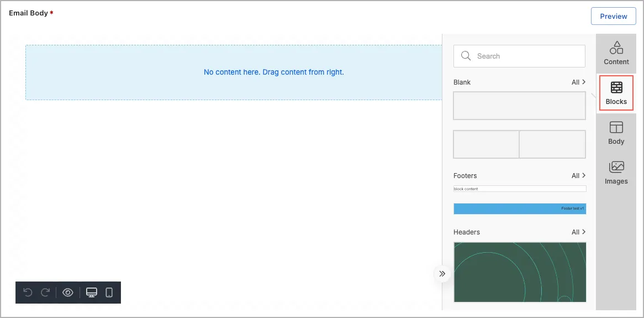Click the redo icon
Viewport: 644px width, 318px height.
coord(45,293)
